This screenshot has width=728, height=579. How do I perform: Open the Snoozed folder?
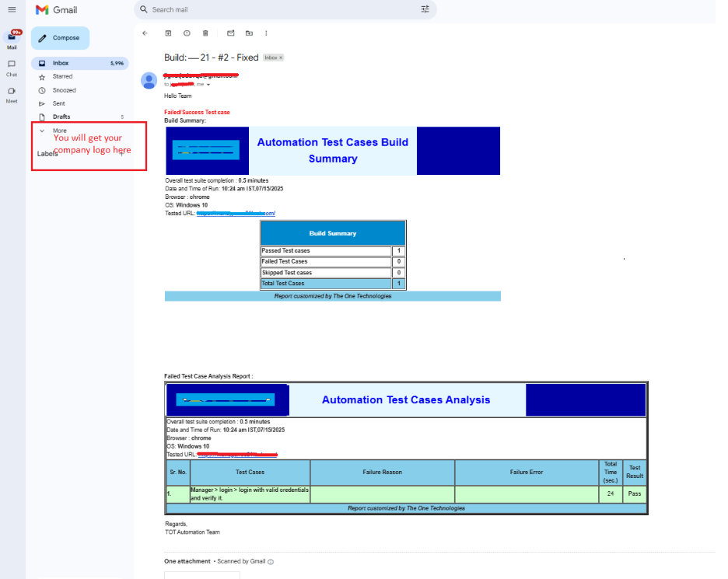[x=80, y=90]
